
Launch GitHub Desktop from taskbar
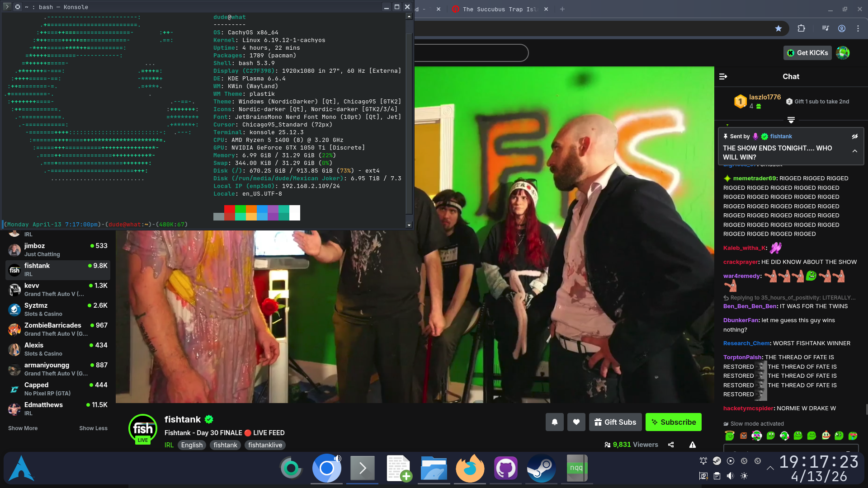click(505, 469)
